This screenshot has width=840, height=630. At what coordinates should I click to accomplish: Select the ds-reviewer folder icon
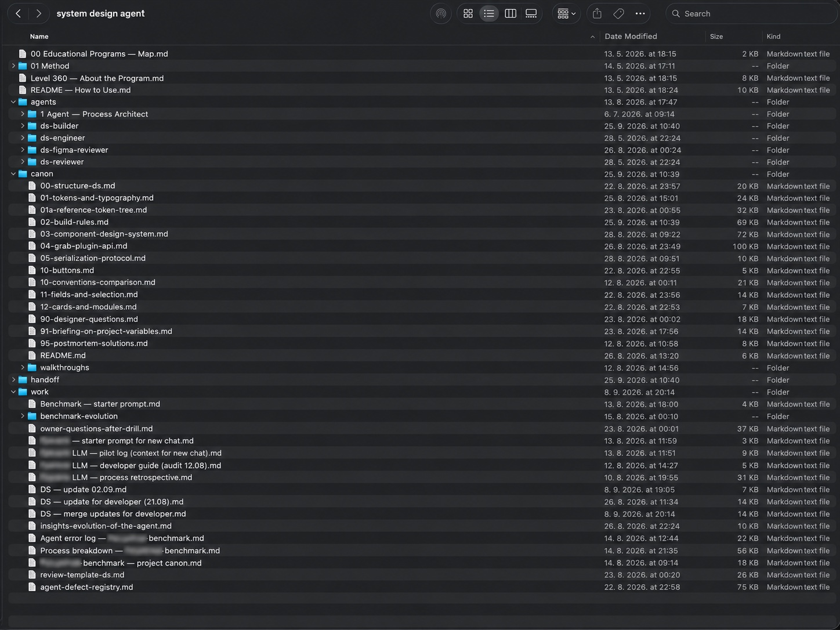tap(32, 162)
